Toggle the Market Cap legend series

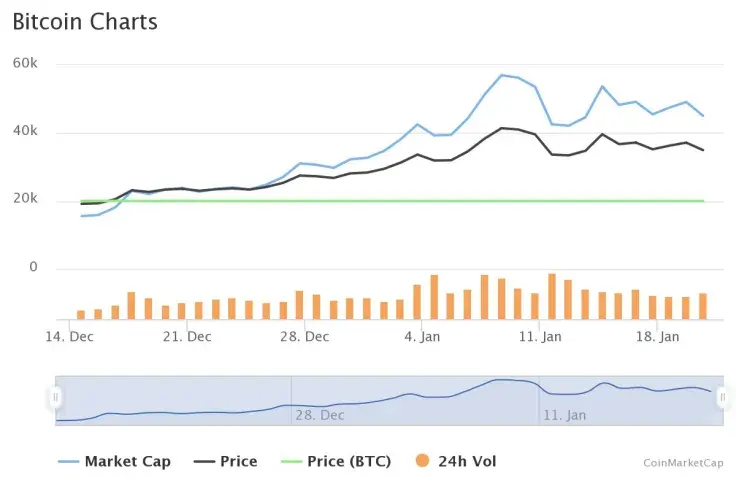coord(127,461)
